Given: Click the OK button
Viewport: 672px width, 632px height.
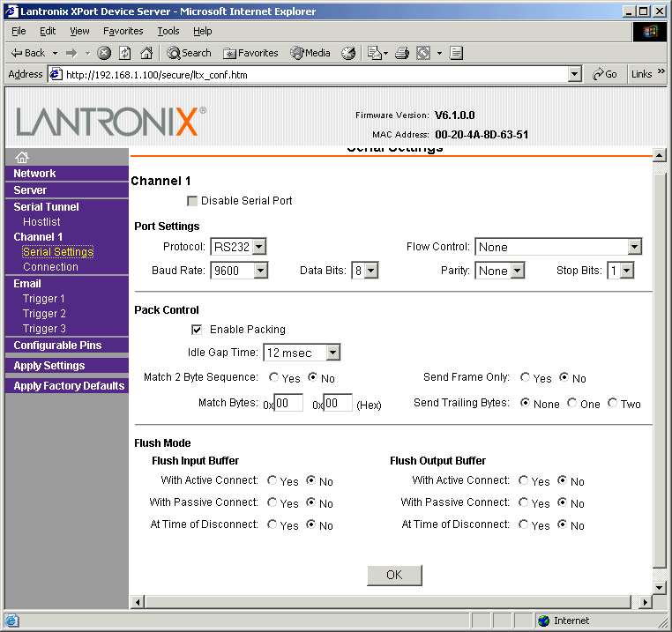Looking at the screenshot, I should (x=394, y=575).
